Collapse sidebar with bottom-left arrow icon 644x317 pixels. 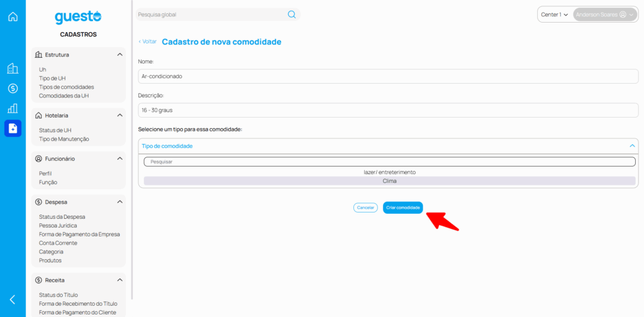13,299
